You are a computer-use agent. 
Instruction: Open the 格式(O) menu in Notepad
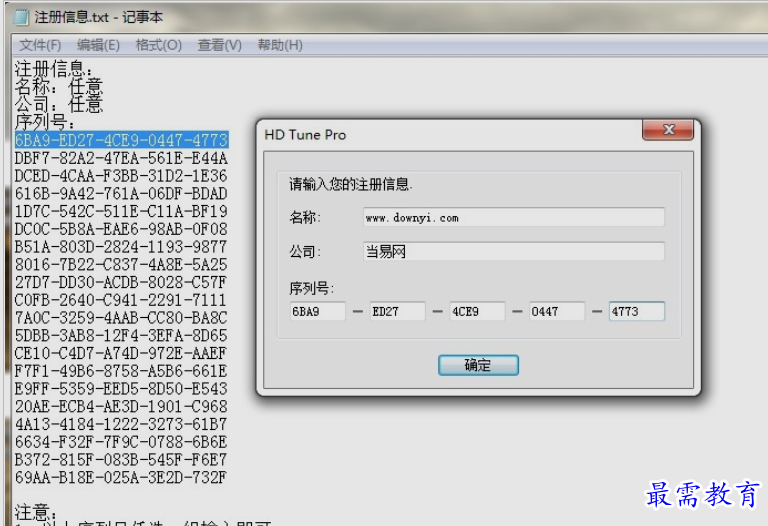click(158, 46)
